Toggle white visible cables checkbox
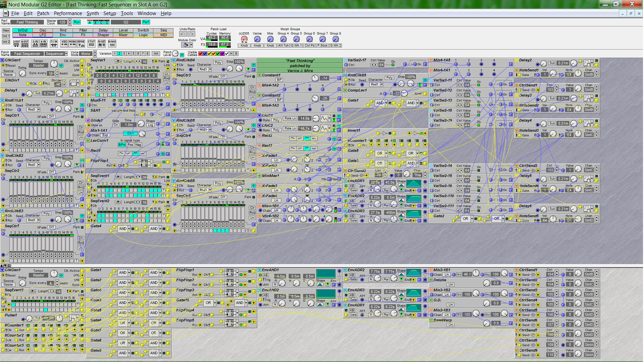The height and width of the screenshot is (362, 644). click(227, 54)
